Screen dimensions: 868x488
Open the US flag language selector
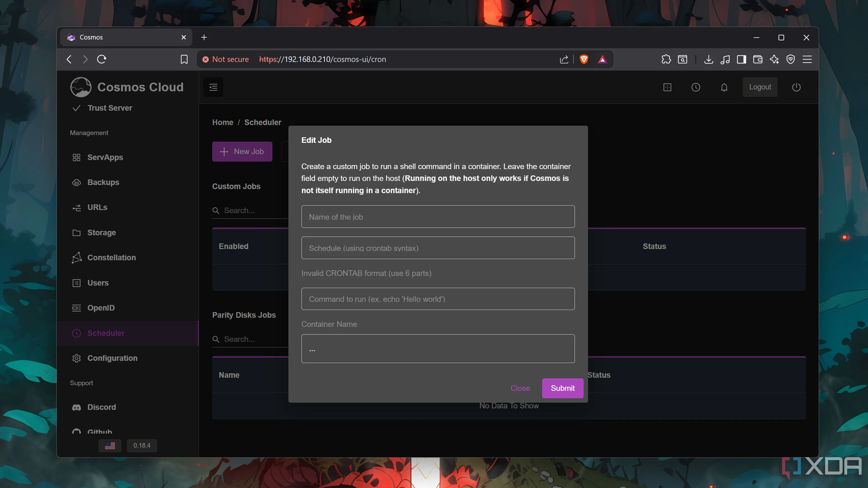(x=110, y=445)
